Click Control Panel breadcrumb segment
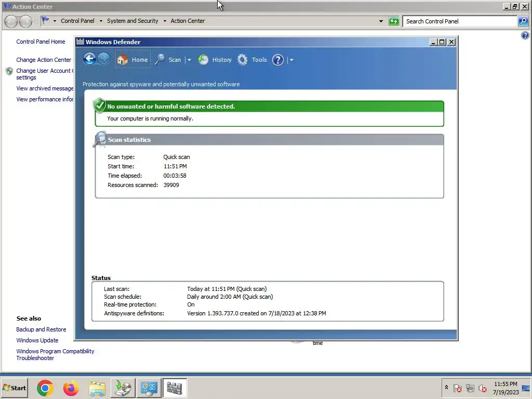532x399 pixels. tap(78, 21)
